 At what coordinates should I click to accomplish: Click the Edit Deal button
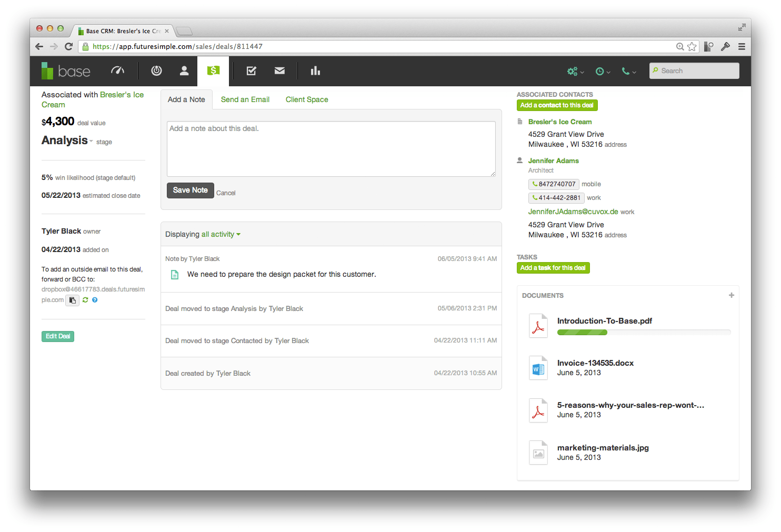click(58, 336)
